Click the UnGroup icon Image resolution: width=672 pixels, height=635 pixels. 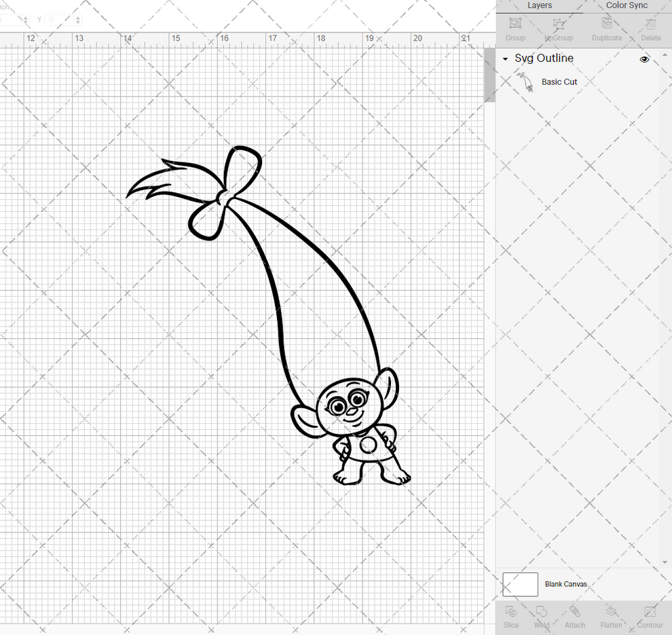559,29
